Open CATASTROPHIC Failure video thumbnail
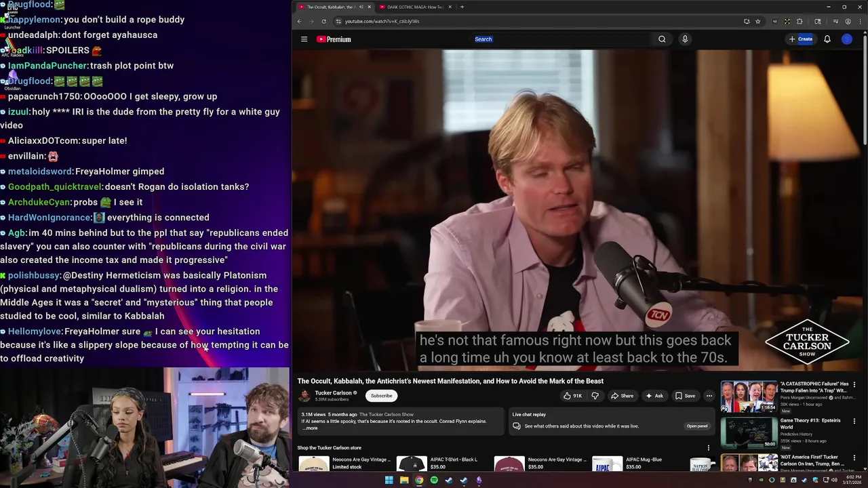Viewport: 868px width, 488px height. (749, 396)
